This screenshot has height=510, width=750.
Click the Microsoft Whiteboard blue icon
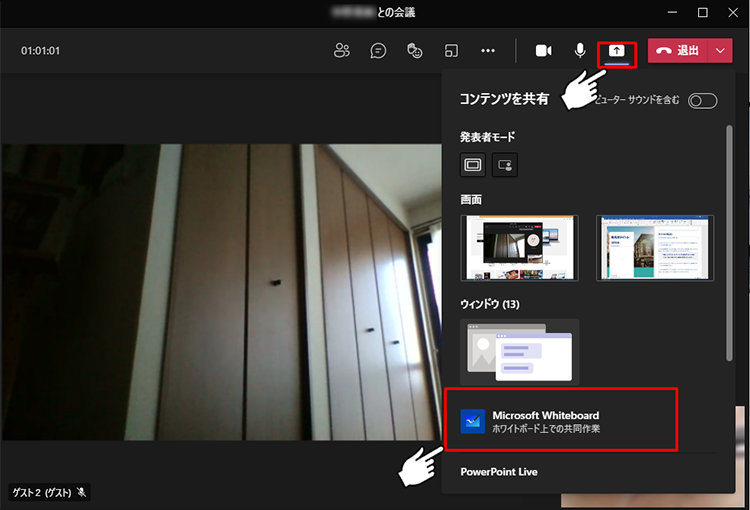pos(473,421)
